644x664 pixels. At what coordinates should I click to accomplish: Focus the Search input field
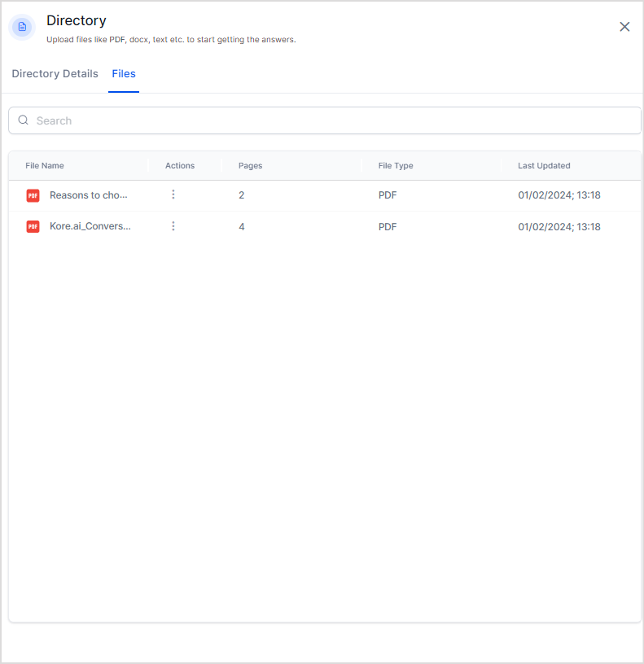[x=326, y=120]
